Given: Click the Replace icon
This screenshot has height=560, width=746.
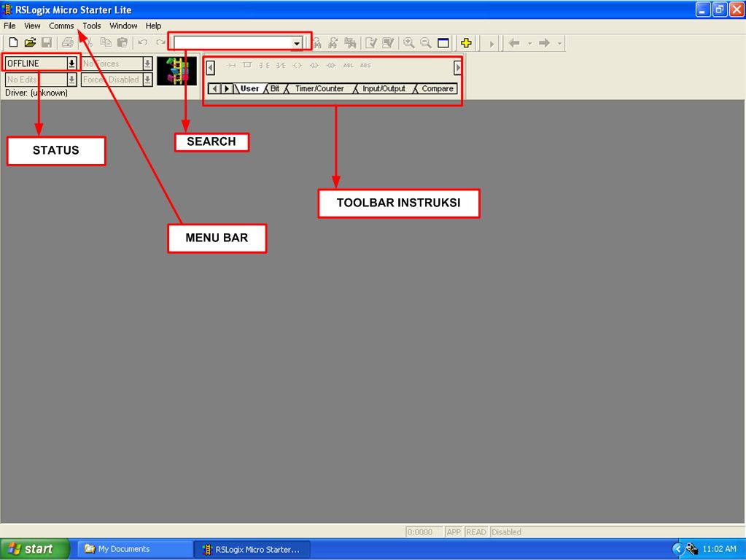Looking at the screenshot, I should (350, 43).
